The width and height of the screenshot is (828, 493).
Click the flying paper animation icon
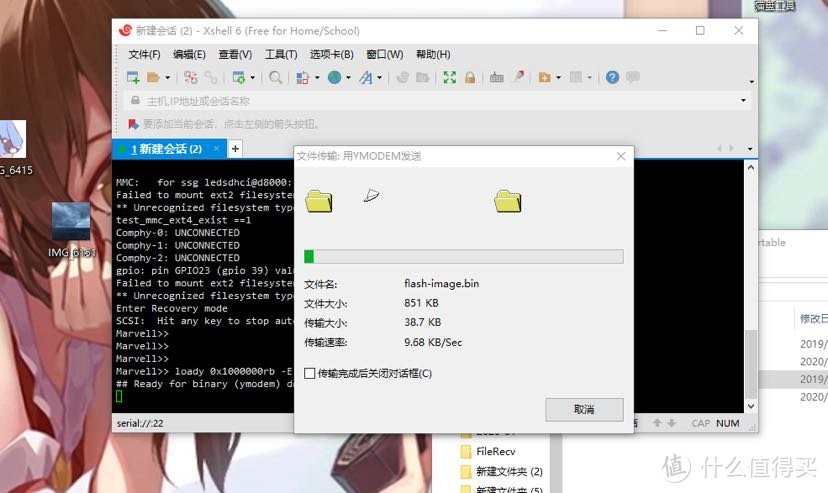pos(371,195)
